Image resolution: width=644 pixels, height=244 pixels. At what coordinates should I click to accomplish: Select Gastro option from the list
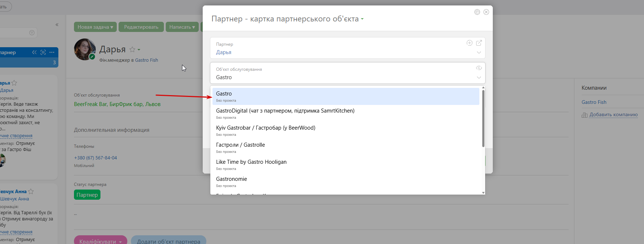point(346,96)
